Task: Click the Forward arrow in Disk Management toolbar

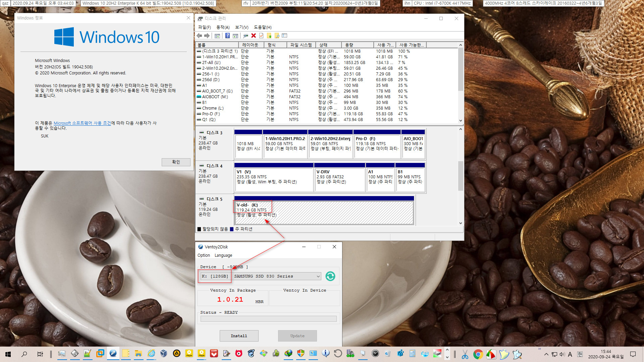Action: (207, 36)
